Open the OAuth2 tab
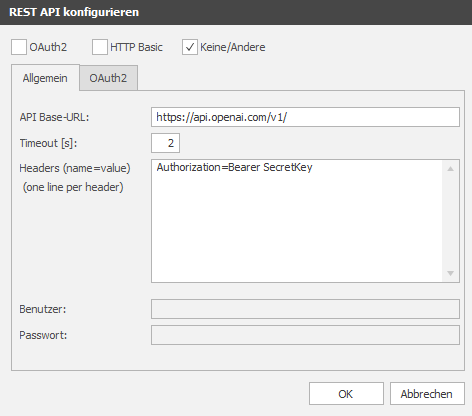 108,78
